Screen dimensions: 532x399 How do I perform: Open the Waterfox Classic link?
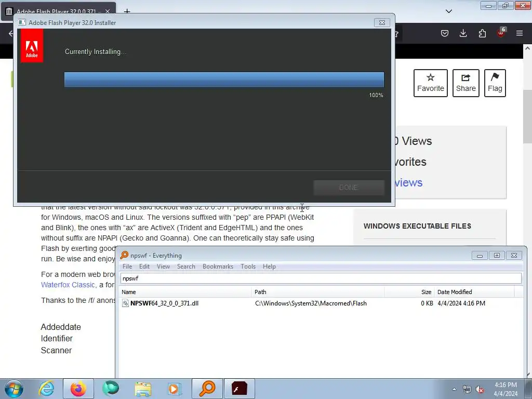[68, 285]
